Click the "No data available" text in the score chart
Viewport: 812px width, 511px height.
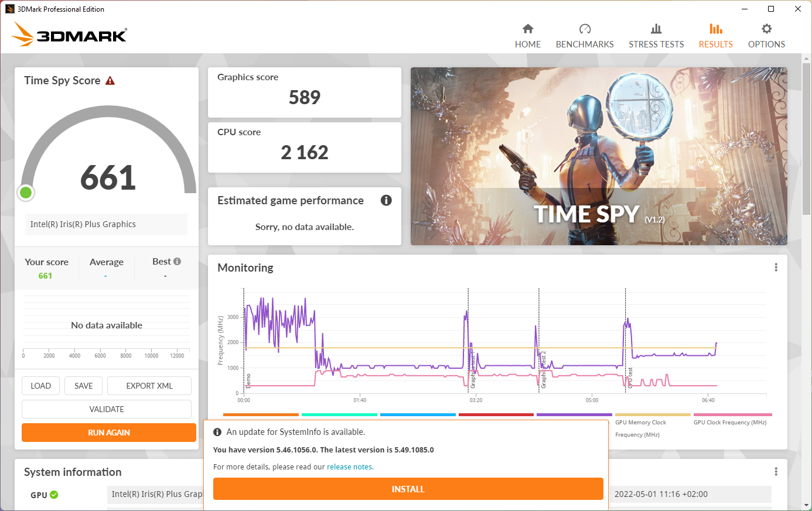[x=107, y=325]
